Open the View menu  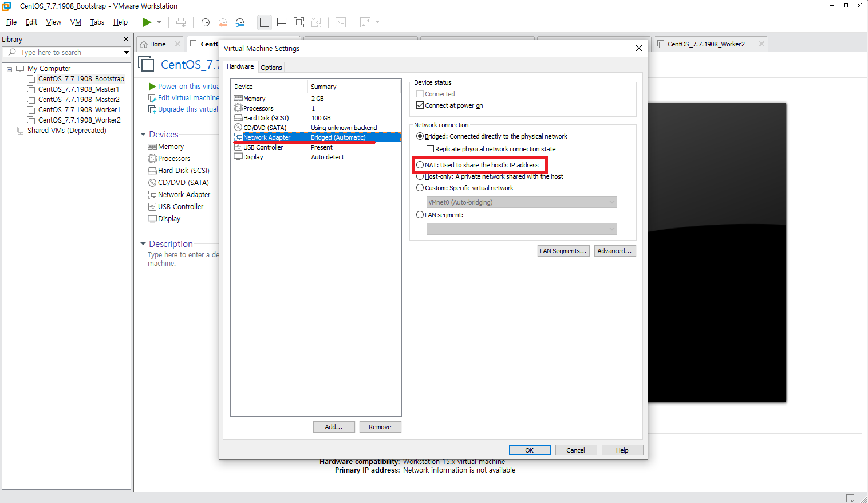(54, 22)
